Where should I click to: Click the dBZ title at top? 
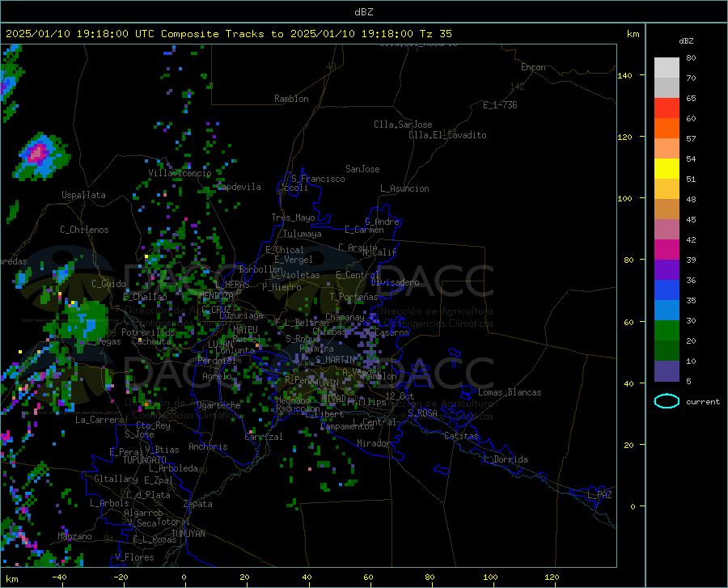coord(363,12)
